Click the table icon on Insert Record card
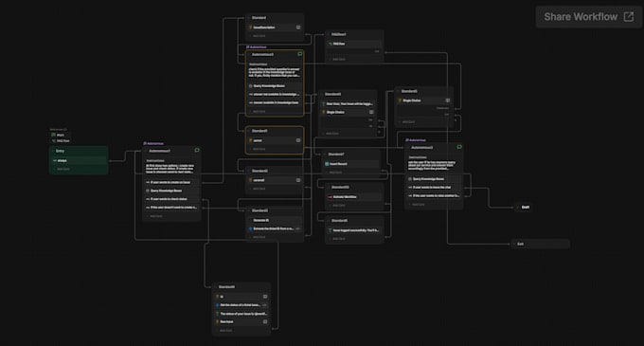The height and width of the screenshot is (346, 644). pyautogui.click(x=327, y=164)
